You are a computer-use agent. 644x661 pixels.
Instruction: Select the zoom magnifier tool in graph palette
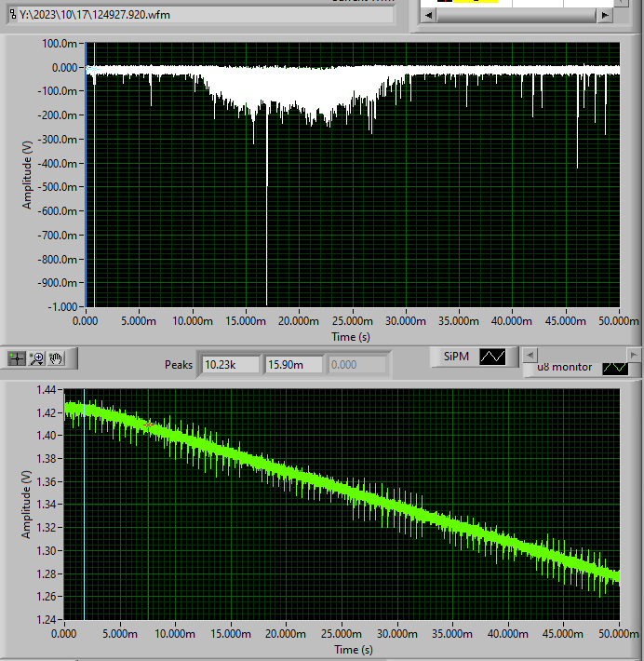pos(36,358)
